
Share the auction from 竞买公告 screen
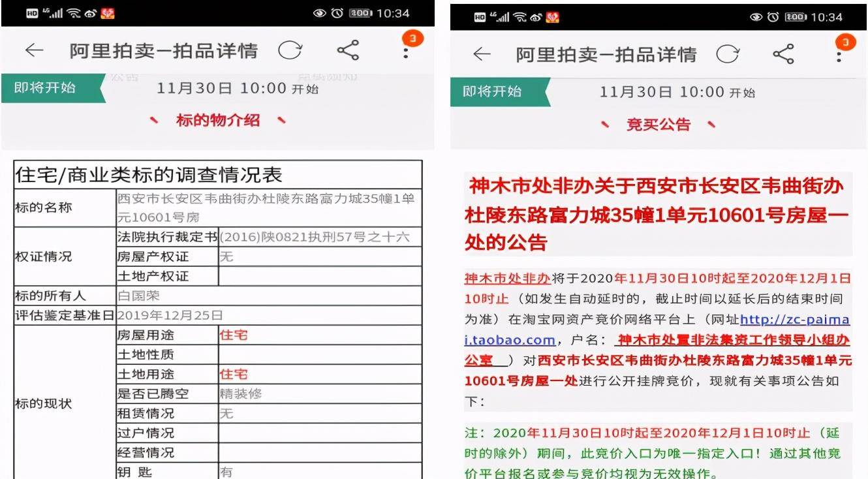pos(783,54)
